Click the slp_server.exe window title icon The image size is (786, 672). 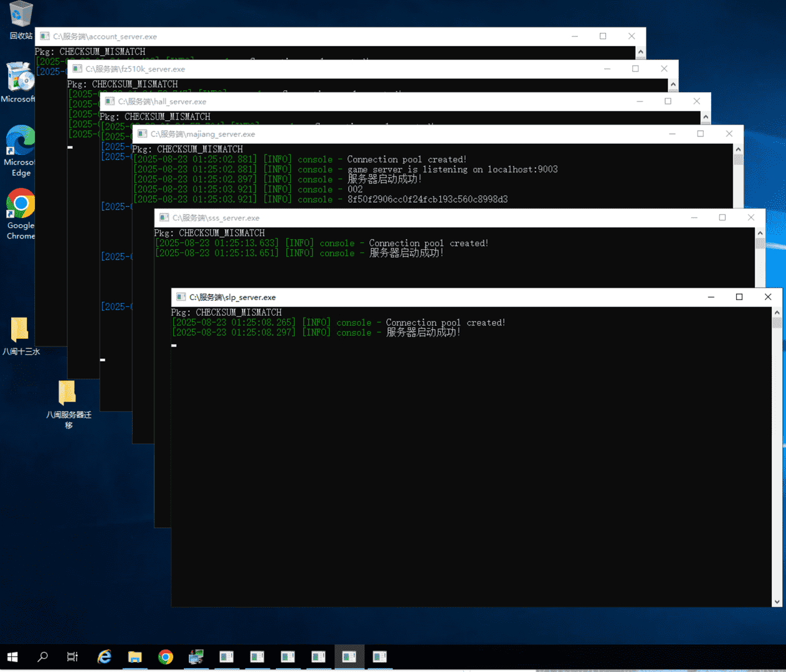(x=181, y=297)
